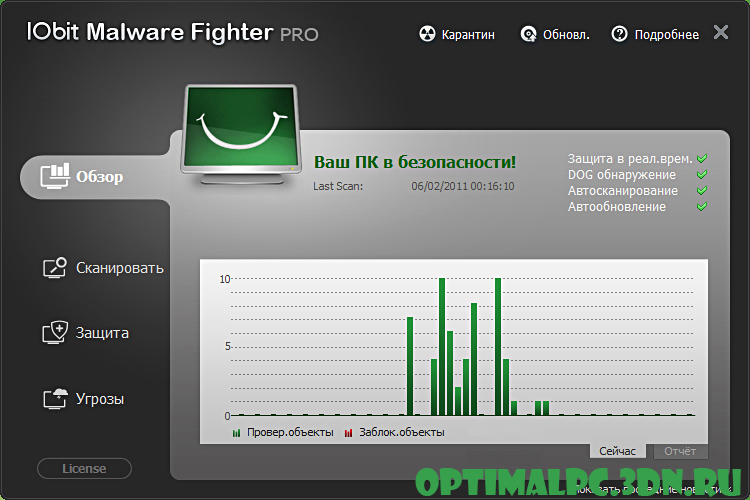
Task: Click the smiling green monitor image
Action: click(x=241, y=134)
